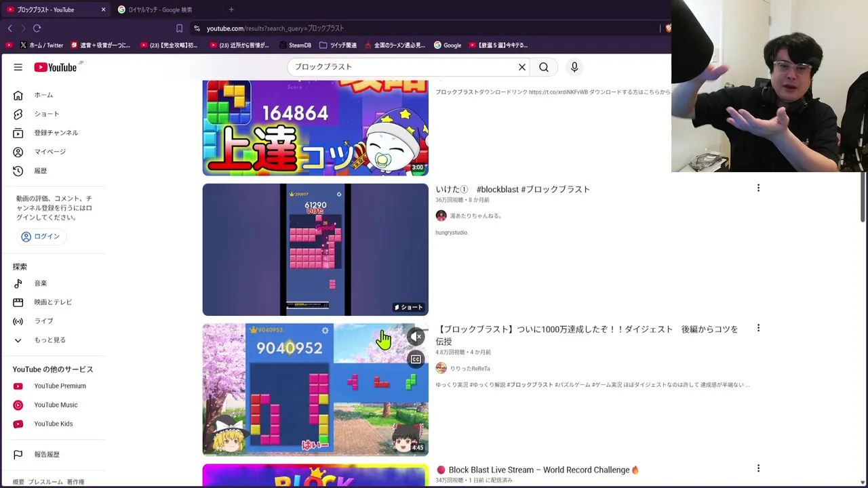Open YouTube Kids link

point(55,424)
